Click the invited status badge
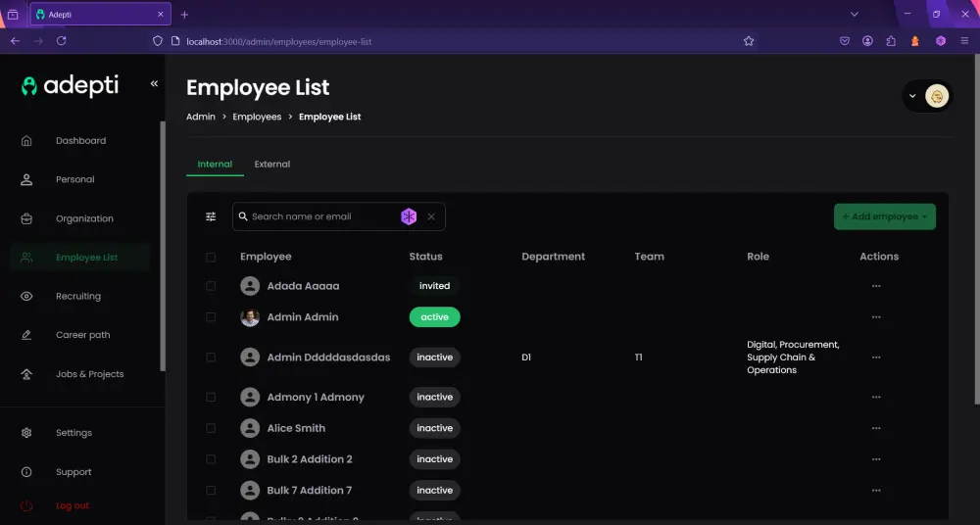The image size is (980, 525). click(434, 286)
